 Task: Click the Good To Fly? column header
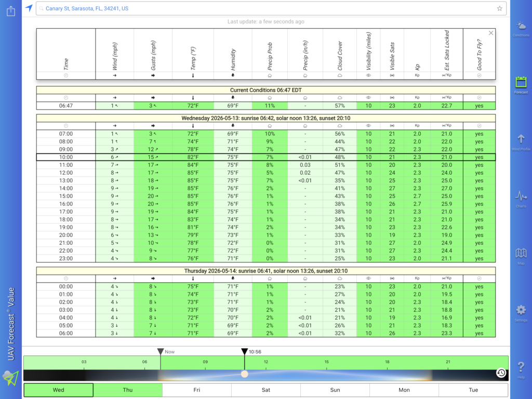point(479,54)
